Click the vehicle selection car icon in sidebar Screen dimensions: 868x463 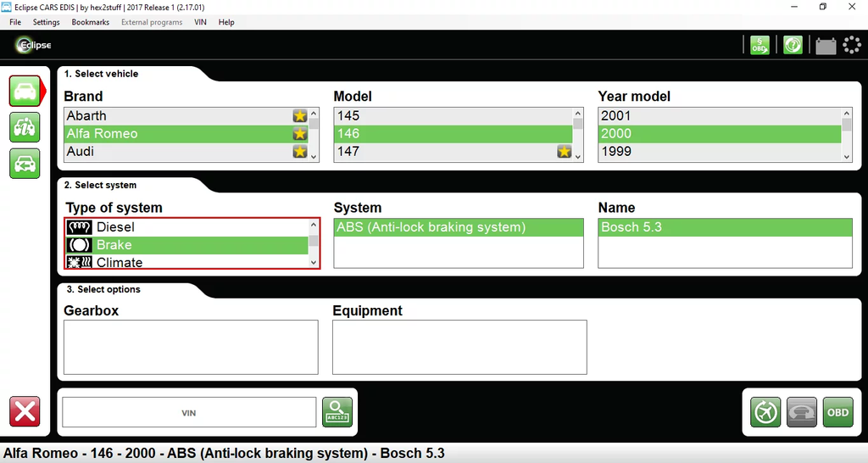(25, 91)
